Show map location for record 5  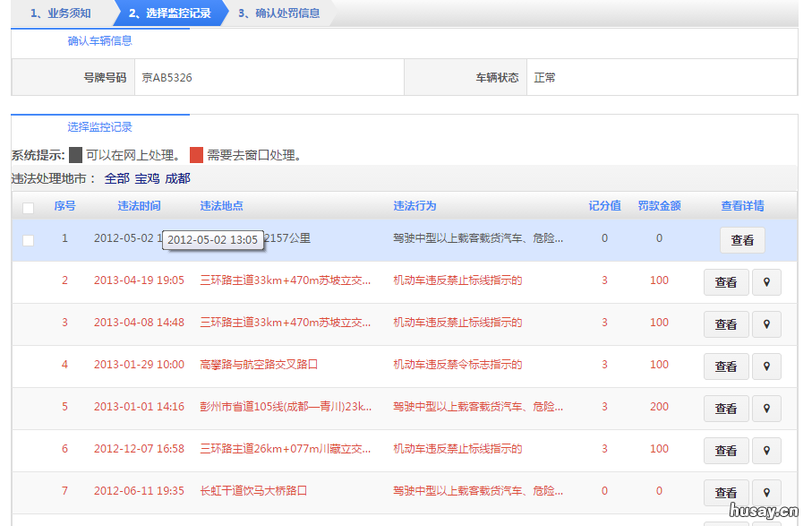(x=766, y=409)
